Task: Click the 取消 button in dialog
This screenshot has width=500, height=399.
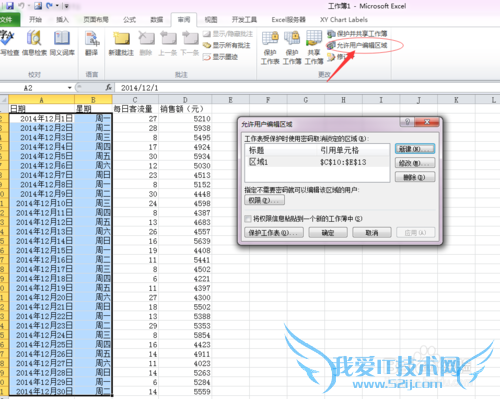Action: pyautogui.click(x=372, y=232)
